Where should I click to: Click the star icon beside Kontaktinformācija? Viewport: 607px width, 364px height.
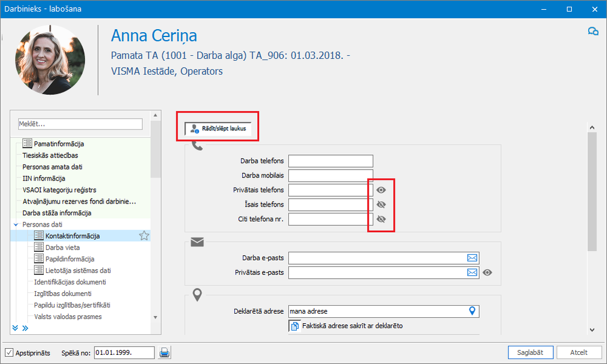(x=144, y=236)
